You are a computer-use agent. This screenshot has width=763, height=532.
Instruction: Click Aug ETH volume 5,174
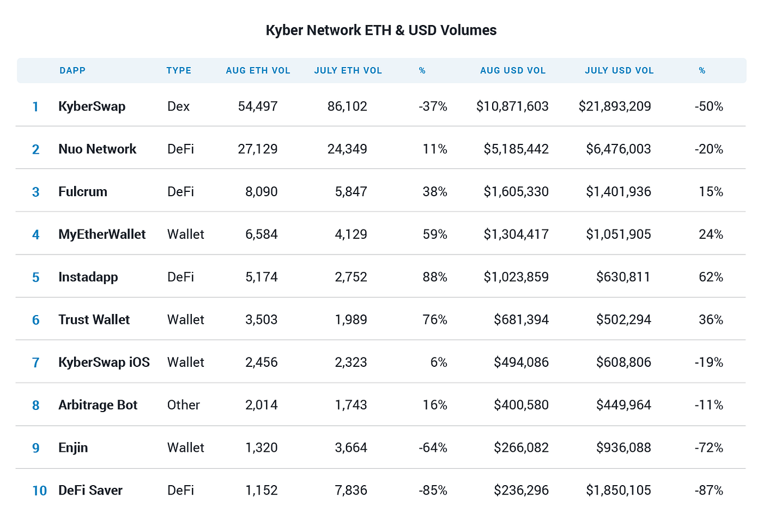pyautogui.click(x=262, y=277)
